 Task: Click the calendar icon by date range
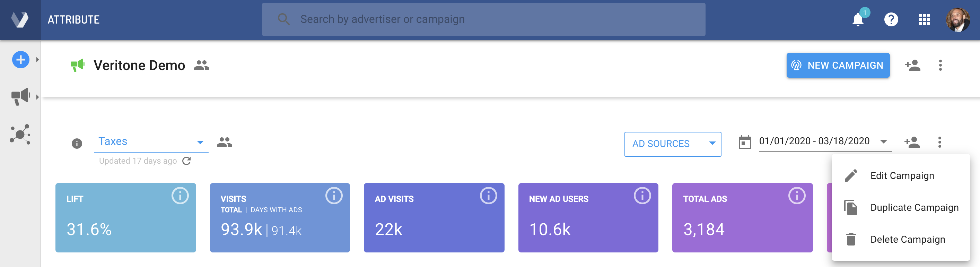[x=744, y=143]
